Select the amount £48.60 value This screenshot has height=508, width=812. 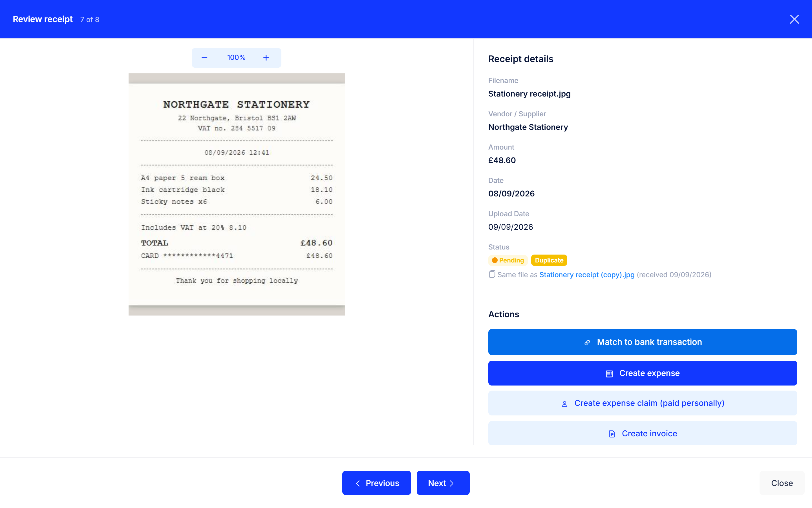[x=502, y=160]
